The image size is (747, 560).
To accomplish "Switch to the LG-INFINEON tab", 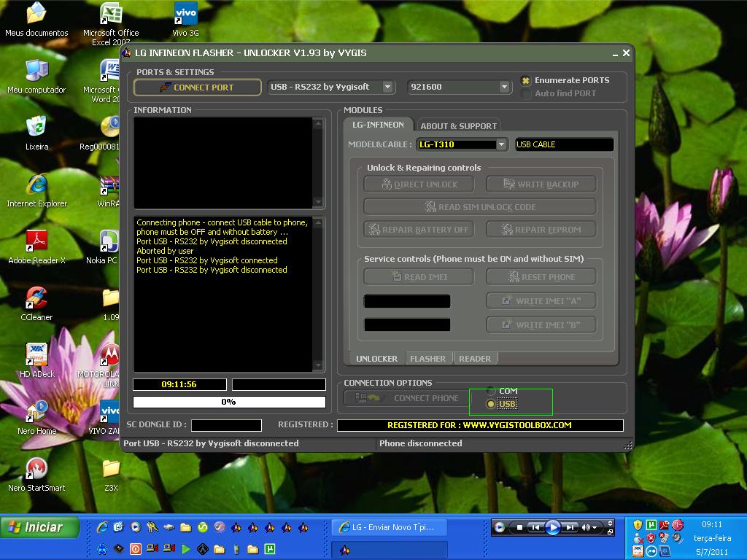I will [x=378, y=125].
